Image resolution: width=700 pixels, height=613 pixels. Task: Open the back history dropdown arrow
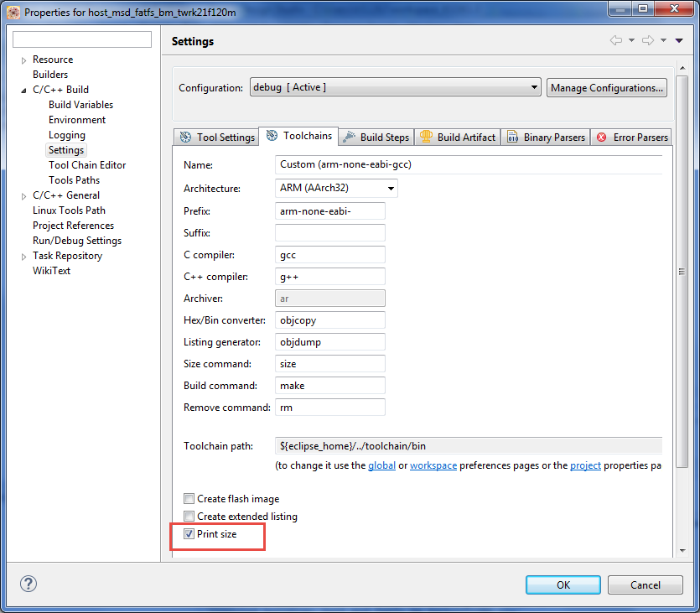tap(631, 40)
